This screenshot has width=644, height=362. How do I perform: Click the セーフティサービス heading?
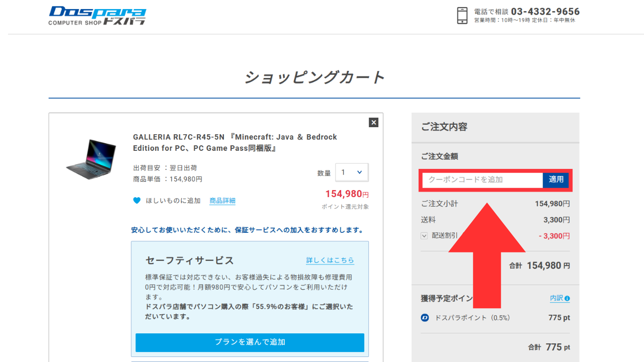pos(190,260)
